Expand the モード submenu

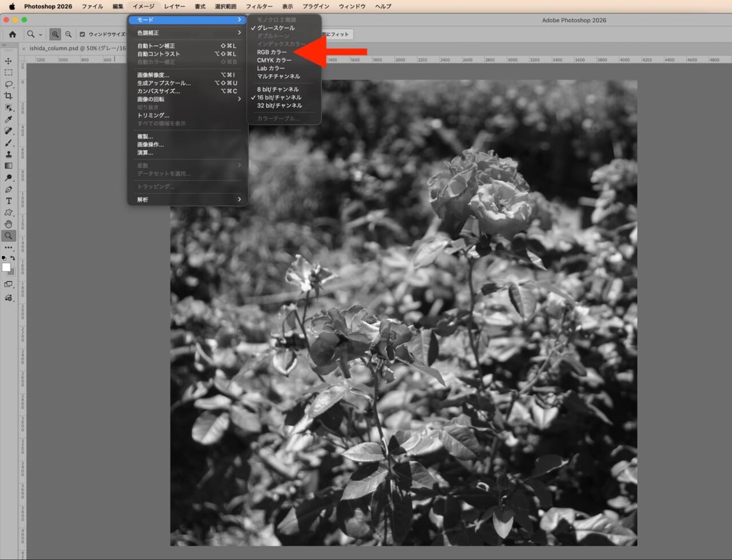(188, 20)
